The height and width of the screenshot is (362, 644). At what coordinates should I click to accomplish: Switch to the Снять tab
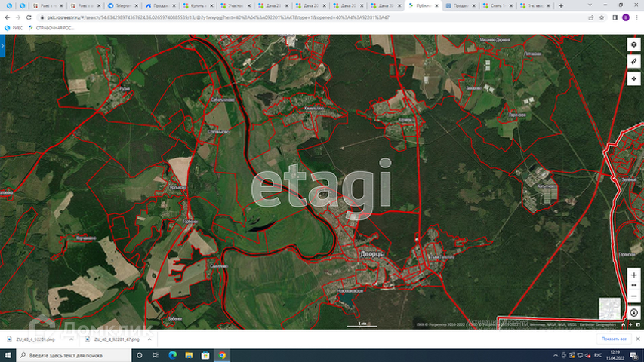click(x=498, y=6)
